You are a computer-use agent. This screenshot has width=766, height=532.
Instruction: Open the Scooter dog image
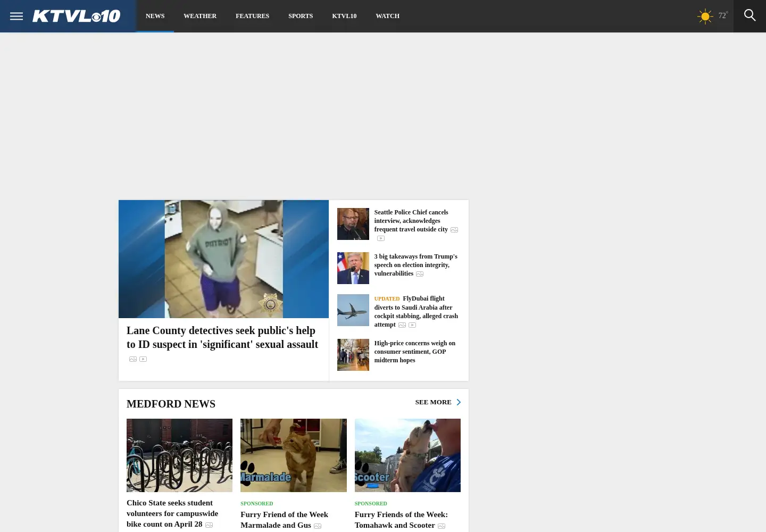407,455
